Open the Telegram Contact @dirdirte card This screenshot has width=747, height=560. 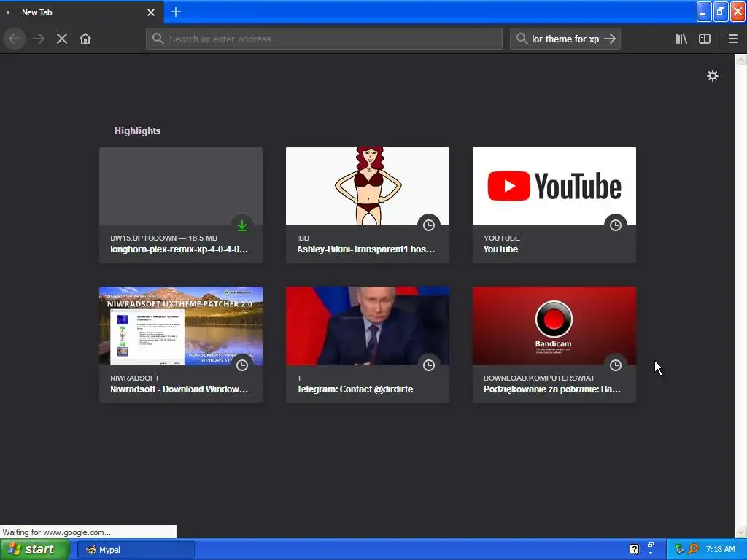(368, 345)
